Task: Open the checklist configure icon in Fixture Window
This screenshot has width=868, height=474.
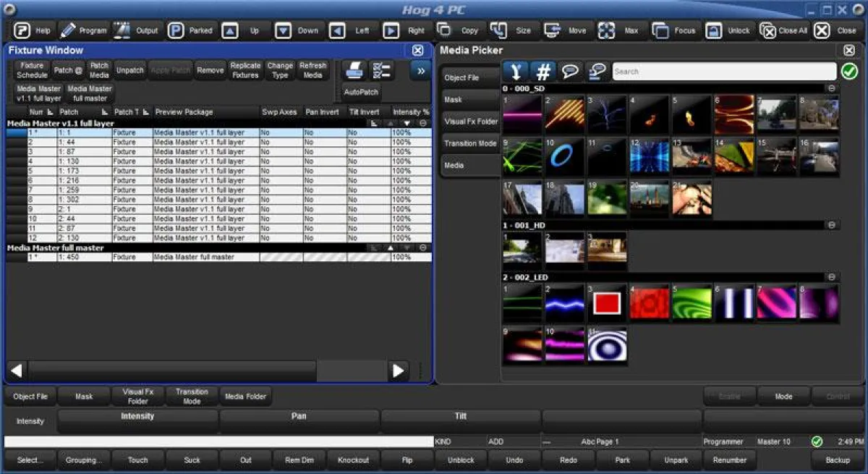Action: pyautogui.click(x=380, y=70)
